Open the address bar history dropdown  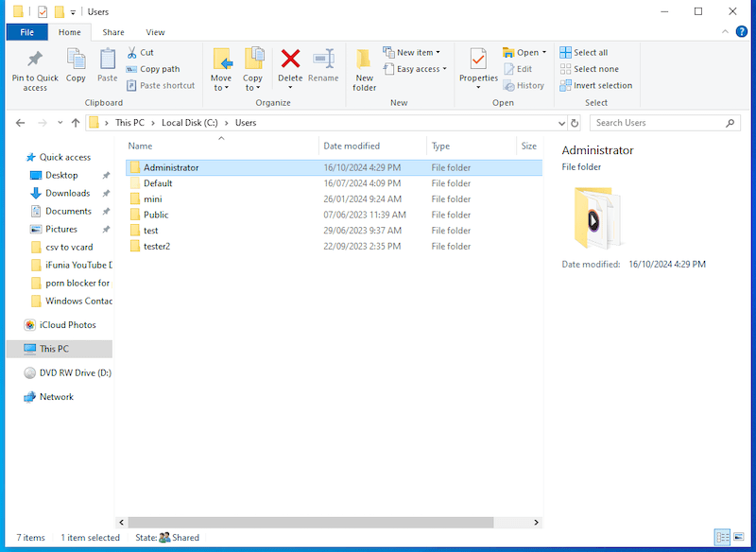coord(558,122)
